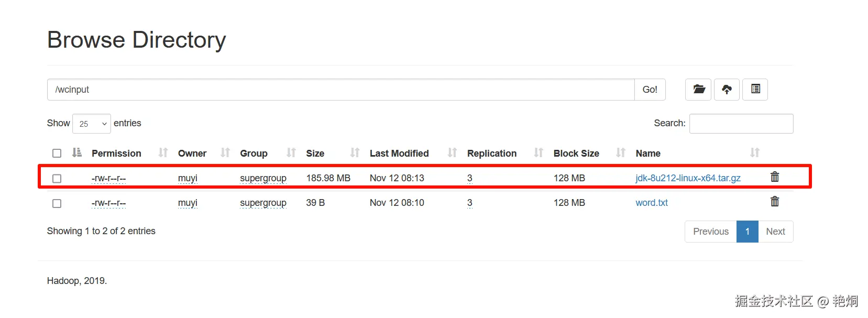Click the /wcinput directory path field
This screenshot has width=868, height=318.
[340, 90]
